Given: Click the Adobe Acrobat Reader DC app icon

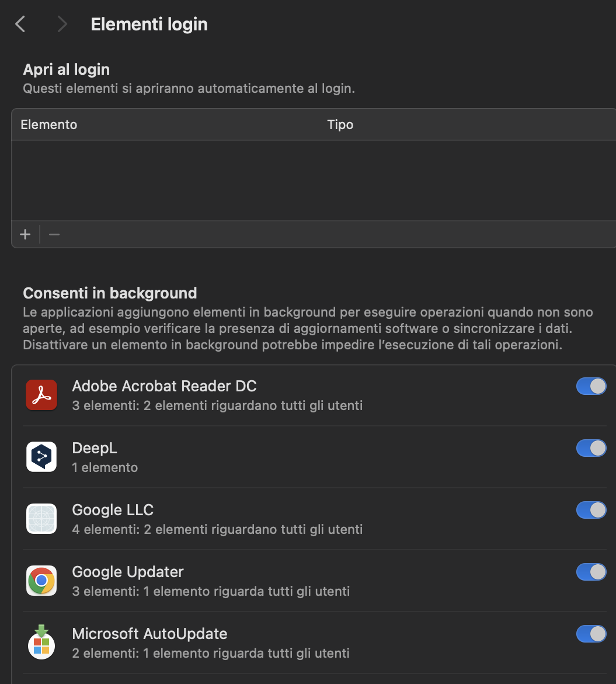Looking at the screenshot, I should pos(41,395).
